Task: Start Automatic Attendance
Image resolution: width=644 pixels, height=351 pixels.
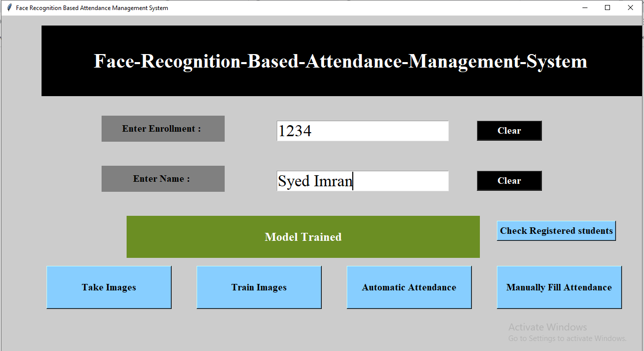Action: [409, 287]
